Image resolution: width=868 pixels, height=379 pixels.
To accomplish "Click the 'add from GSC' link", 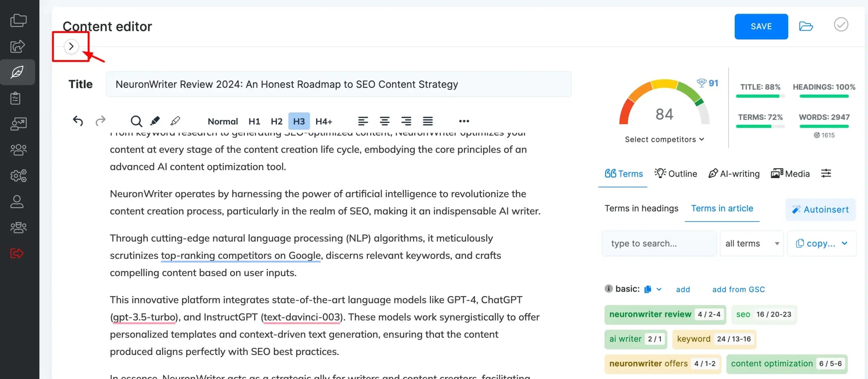I will point(738,289).
